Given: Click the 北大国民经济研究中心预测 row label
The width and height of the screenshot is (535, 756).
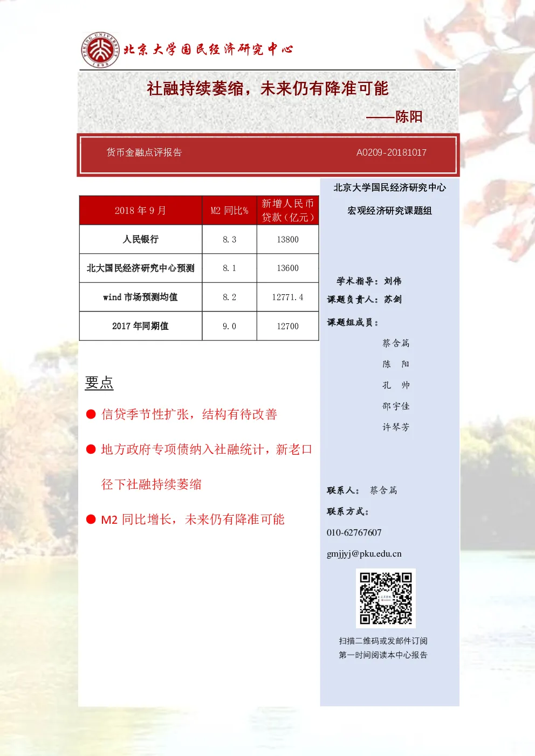Looking at the screenshot, I should pos(140,268).
